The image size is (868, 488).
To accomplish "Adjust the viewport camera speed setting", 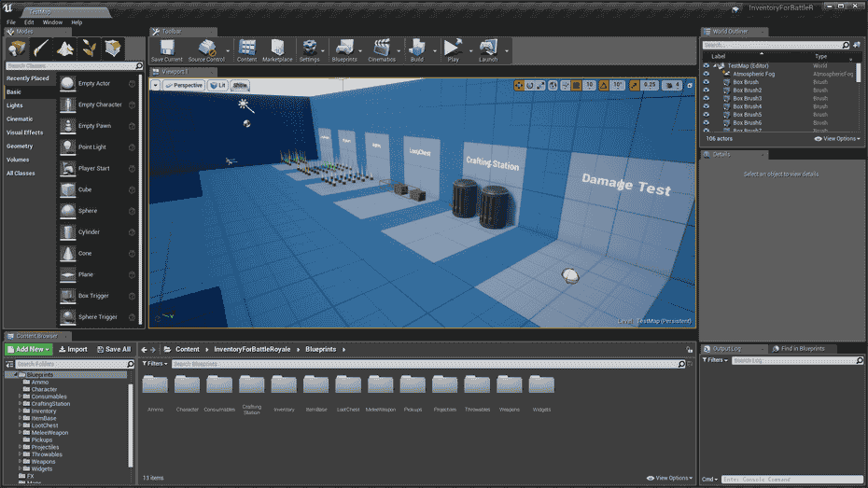I will click(672, 85).
